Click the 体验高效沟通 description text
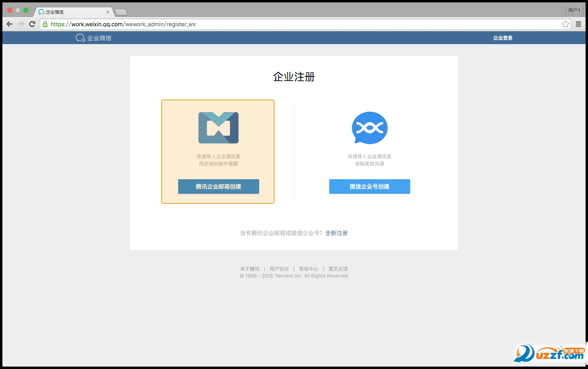Viewport: 588px width, 369px height. [x=370, y=164]
